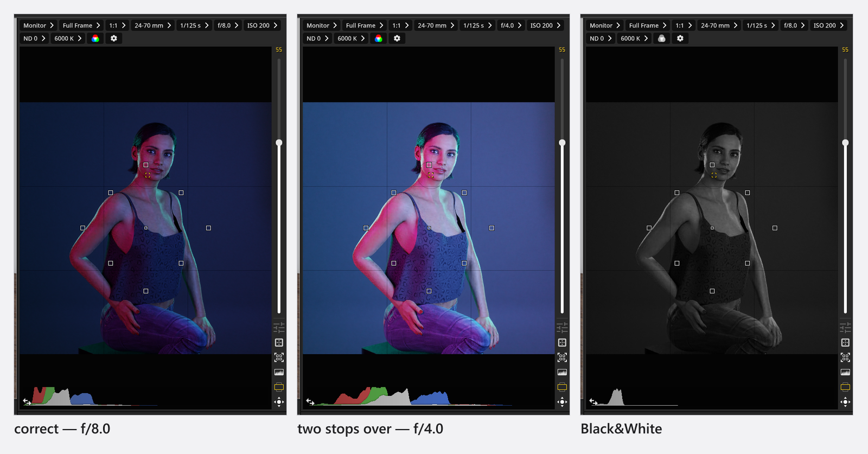Click the focus points icon in left panel
The width and height of the screenshot is (868, 454).
pos(279,357)
